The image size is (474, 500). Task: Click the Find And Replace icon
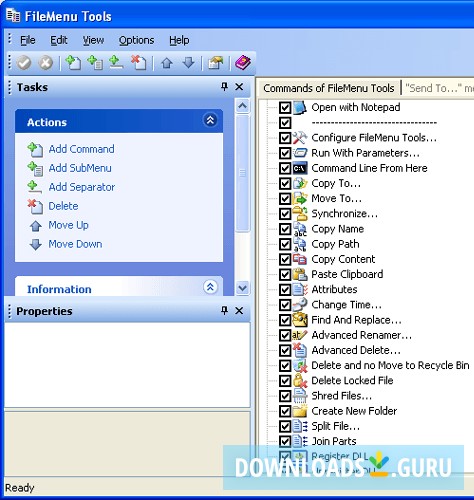point(300,320)
